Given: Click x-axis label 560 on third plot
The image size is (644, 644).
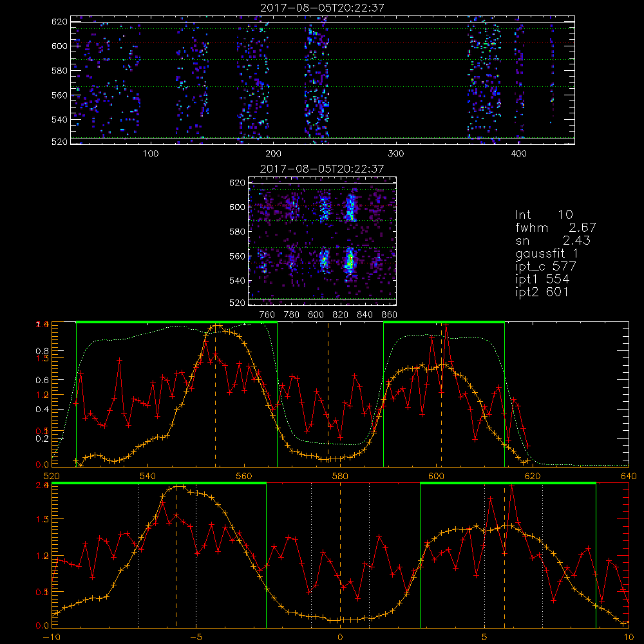Looking at the screenshot, I should [244, 477].
